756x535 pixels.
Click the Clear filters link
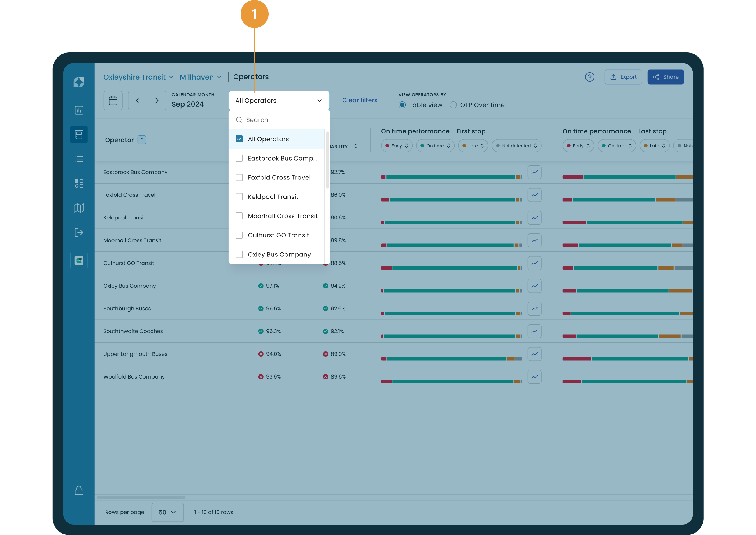click(359, 100)
